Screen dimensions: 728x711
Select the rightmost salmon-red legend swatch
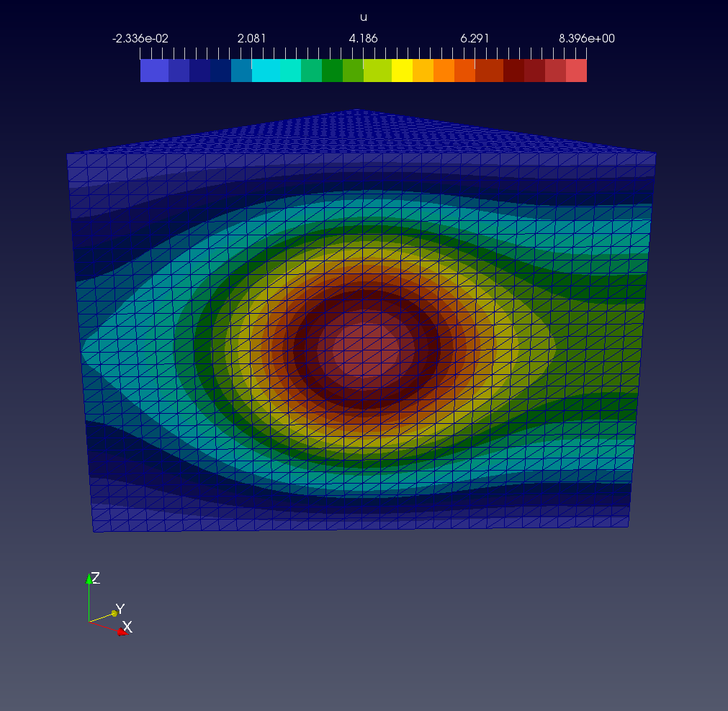click(x=576, y=71)
